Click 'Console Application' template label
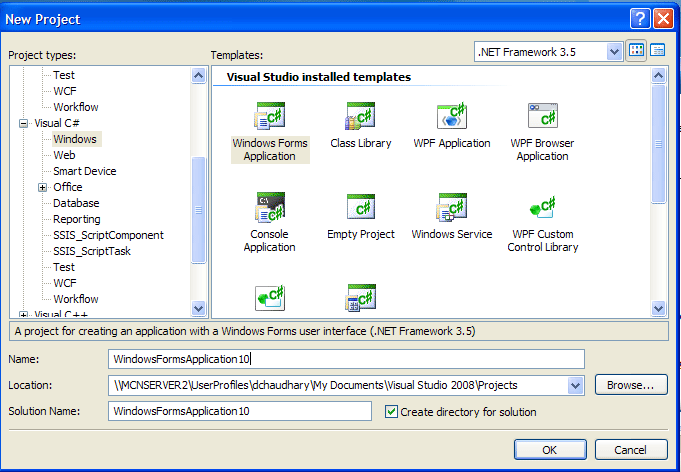Image resolution: width=681 pixels, height=472 pixels. tap(269, 241)
